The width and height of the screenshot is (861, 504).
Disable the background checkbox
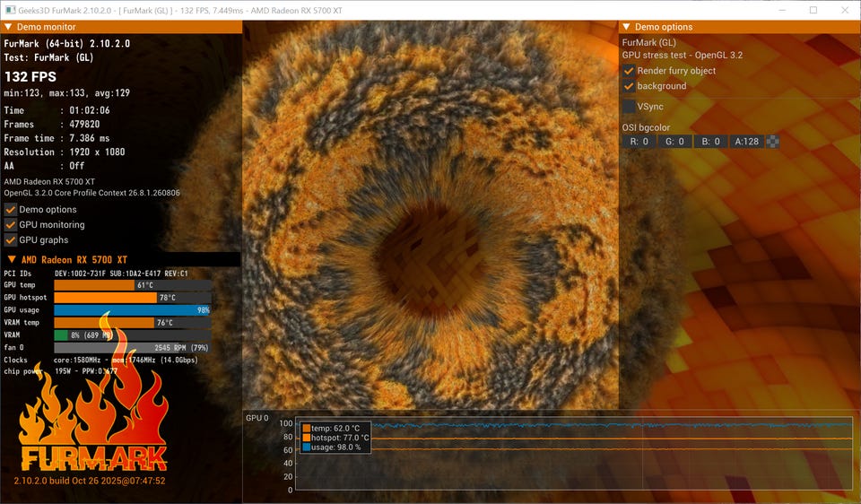point(629,86)
